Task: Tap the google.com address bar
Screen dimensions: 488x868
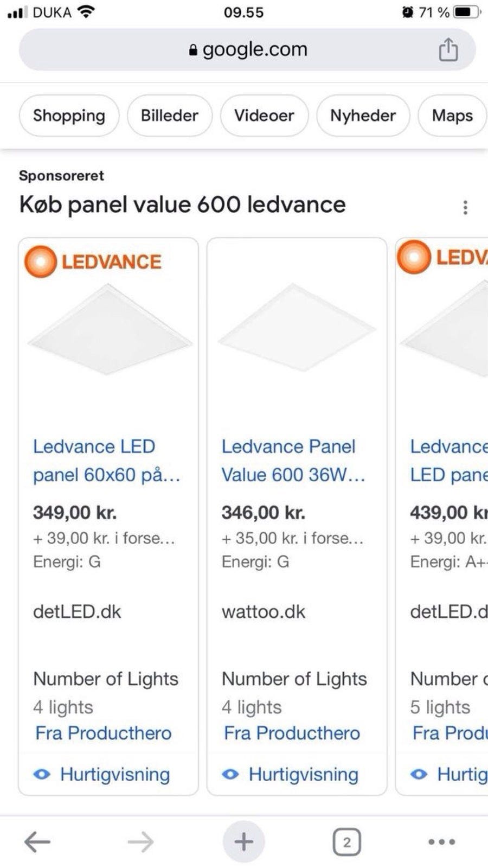Action: pos(247,50)
